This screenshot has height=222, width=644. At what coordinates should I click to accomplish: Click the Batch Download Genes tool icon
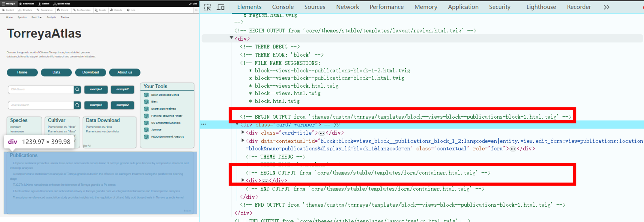point(146,95)
